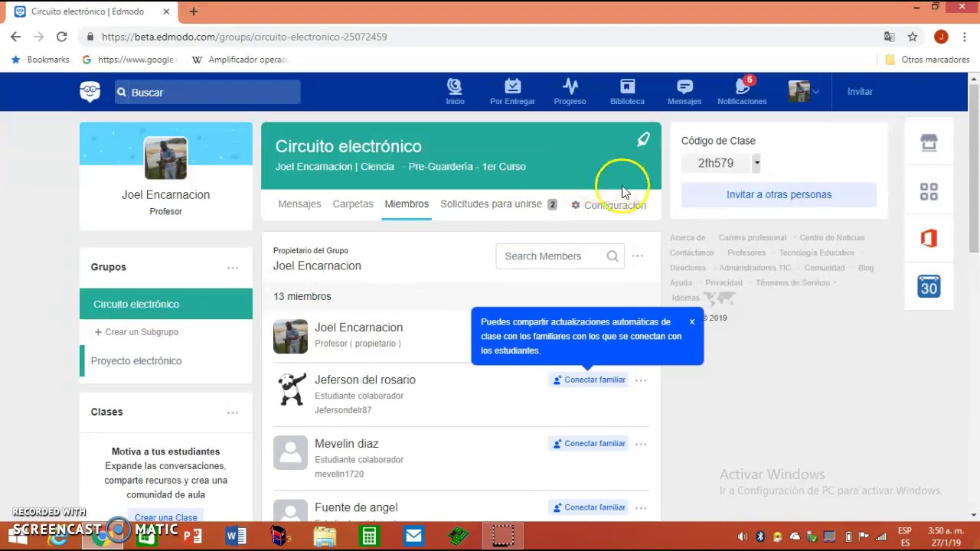
Task: Select the Miembros tab
Action: click(407, 204)
